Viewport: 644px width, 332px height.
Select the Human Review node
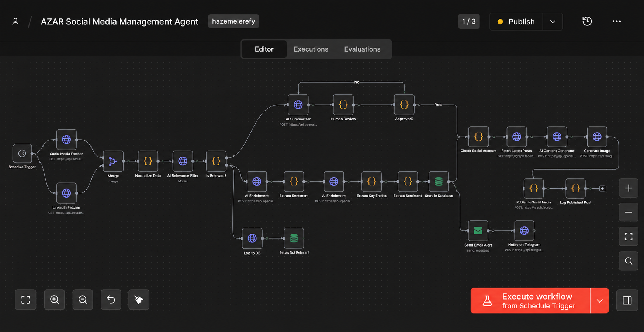343,105
